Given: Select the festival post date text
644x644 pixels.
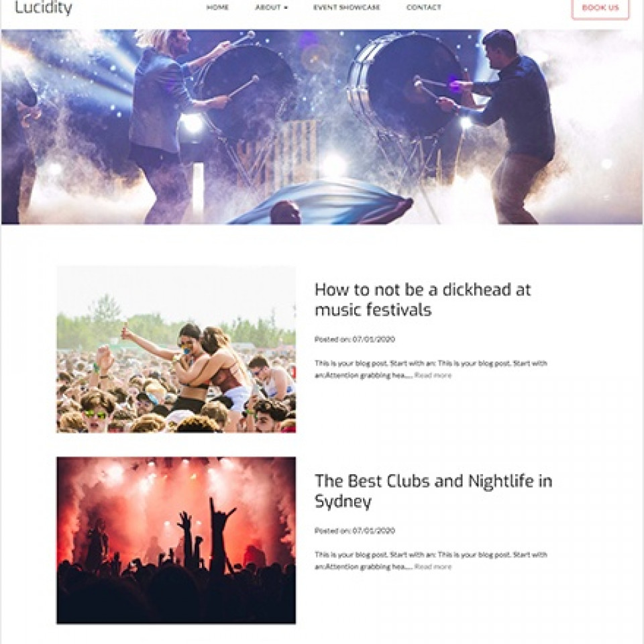Looking at the screenshot, I should pyautogui.click(x=354, y=339).
